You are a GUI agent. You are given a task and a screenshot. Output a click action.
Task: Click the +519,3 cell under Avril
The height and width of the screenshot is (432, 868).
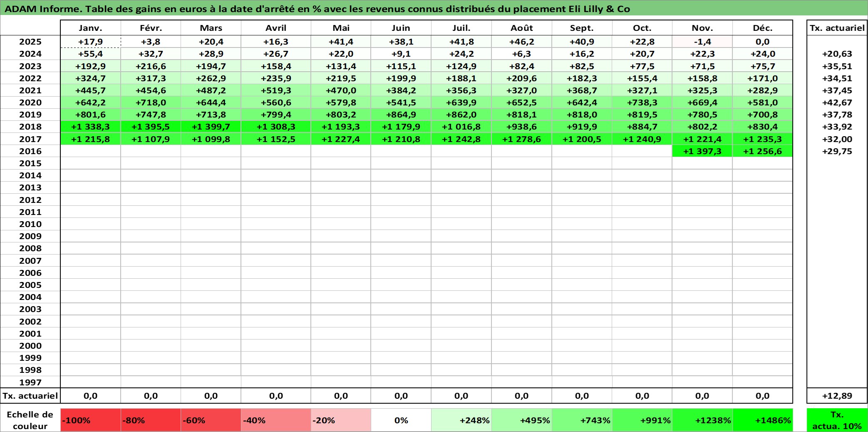(x=276, y=90)
